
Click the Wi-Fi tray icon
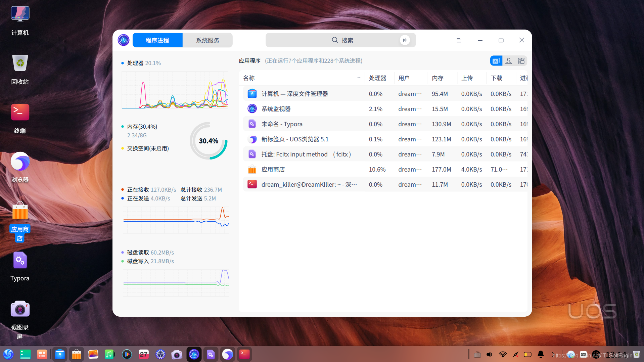(x=503, y=354)
